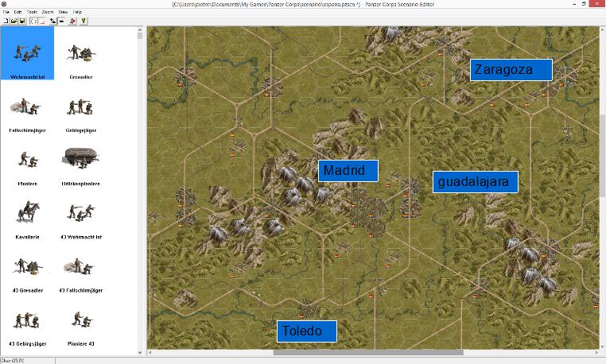The height and width of the screenshot is (364, 606).
Task: Open the Edit menu
Action: [x=17, y=12]
